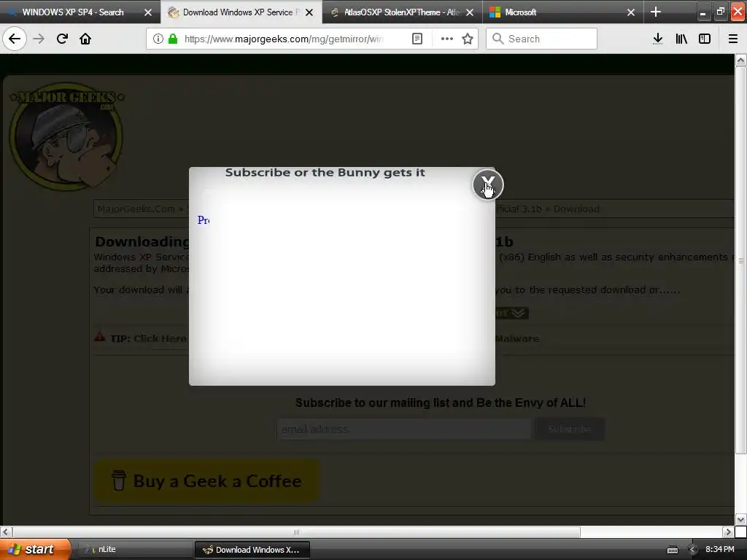Click the MajorGeeks.Com breadcrumb link
747x560 pixels.
pos(136,209)
